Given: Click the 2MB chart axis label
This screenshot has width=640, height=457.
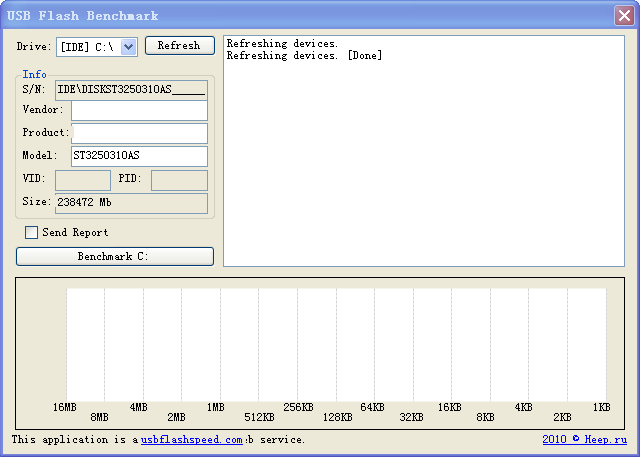Looking at the screenshot, I should tap(176, 417).
